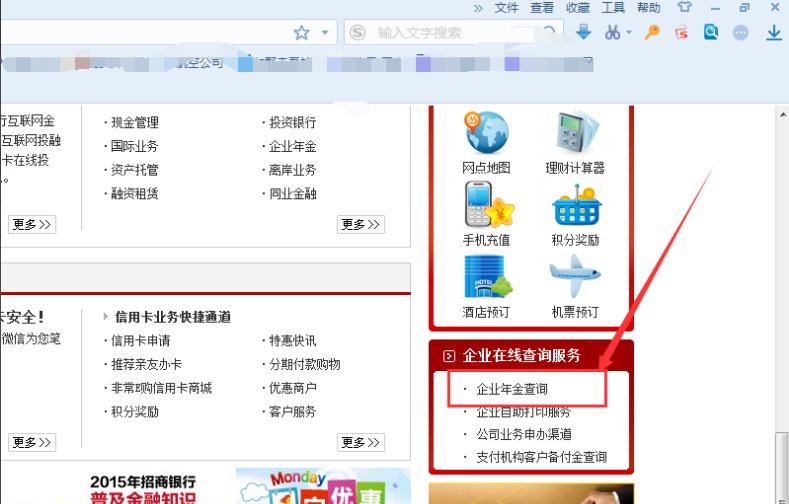
Task: Click 更多 button under 客户服务
Action: click(x=361, y=443)
